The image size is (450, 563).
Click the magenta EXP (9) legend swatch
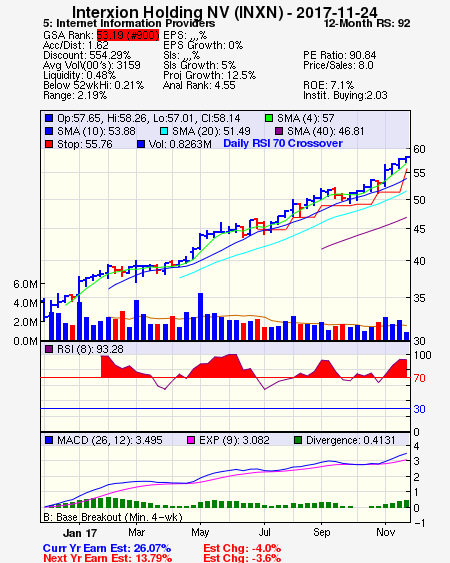click(191, 440)
